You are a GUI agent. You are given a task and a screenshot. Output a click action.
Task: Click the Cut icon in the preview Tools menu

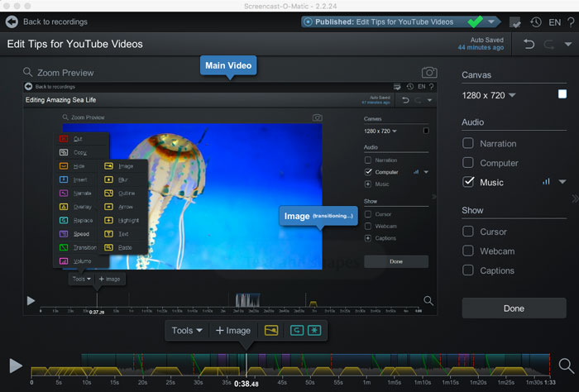click(64, 139)
